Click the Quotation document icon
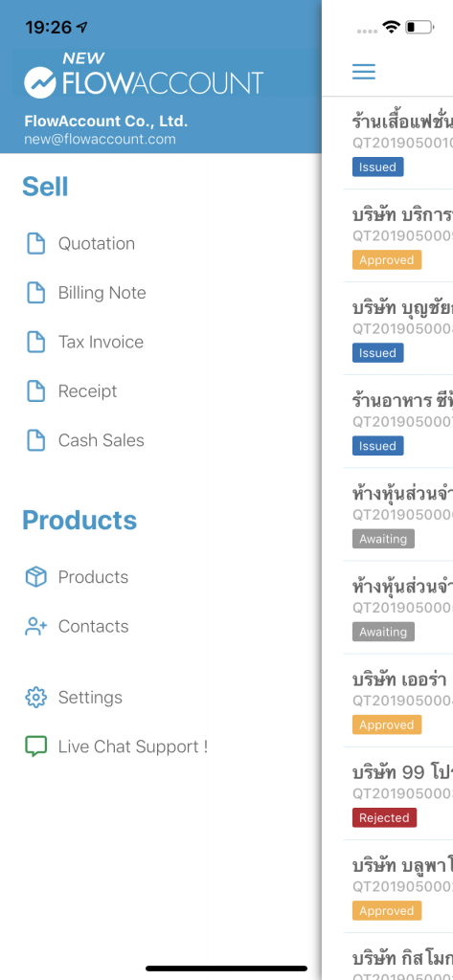The width and height of the screenshot is (453, 980). [36, 243]
